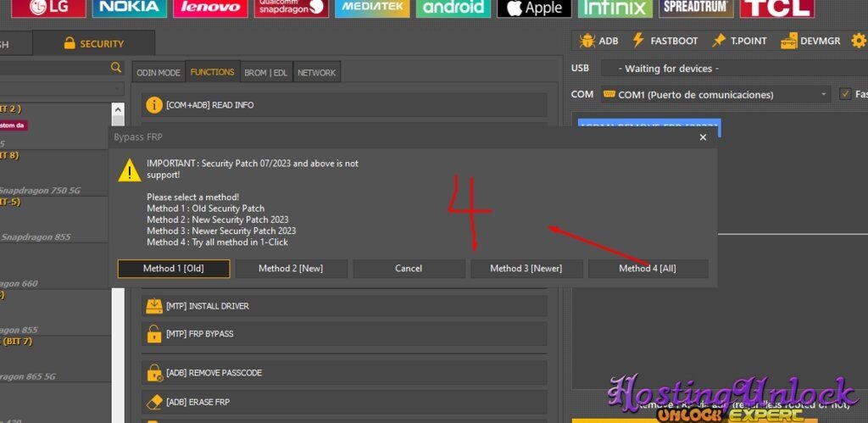Image resolution: width=868 pixels, height=423 pixels.
Task: Click the unlock icon of FRP BYPASS
Action: (154, 334)
